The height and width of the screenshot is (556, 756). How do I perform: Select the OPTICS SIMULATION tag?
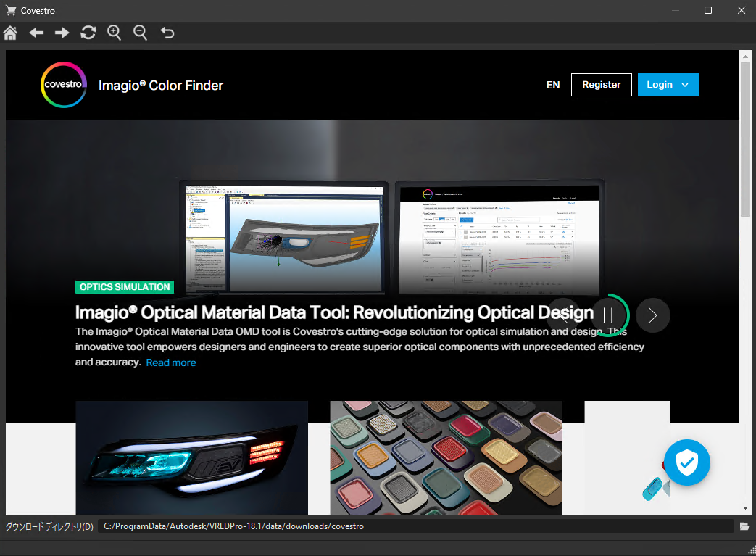(x=125, y=287)
